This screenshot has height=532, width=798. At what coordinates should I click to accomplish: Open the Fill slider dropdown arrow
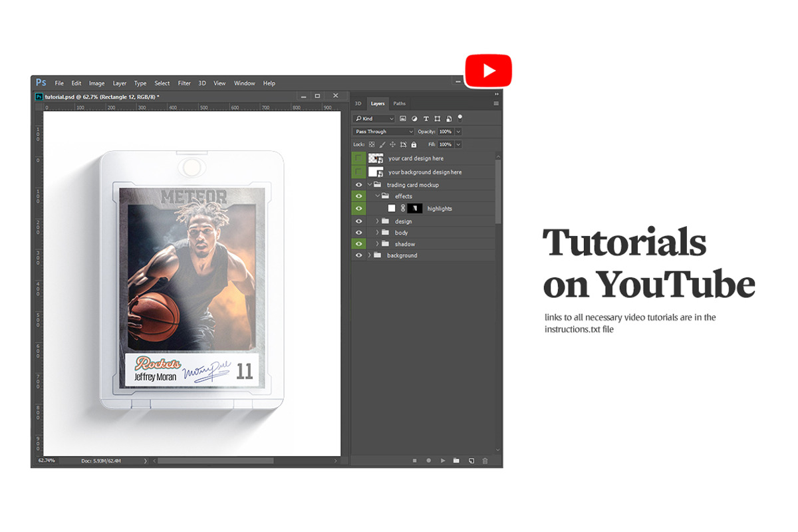(458, 144)
